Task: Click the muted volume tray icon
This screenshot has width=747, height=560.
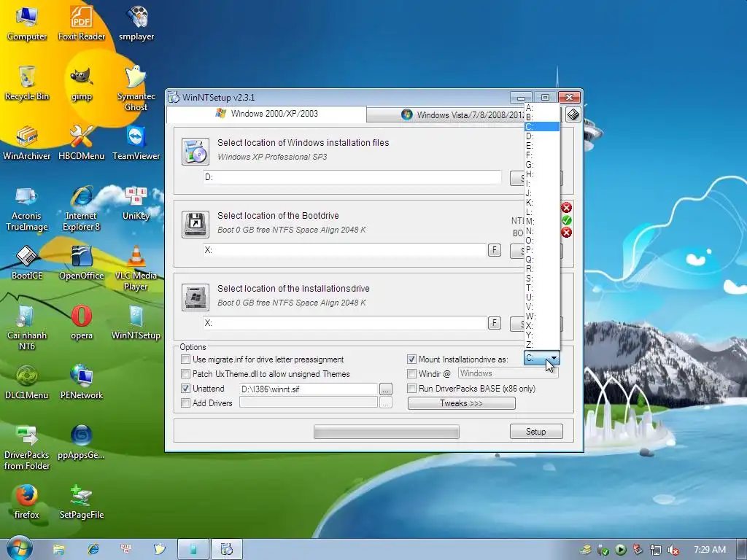Action: coord(673,550)
